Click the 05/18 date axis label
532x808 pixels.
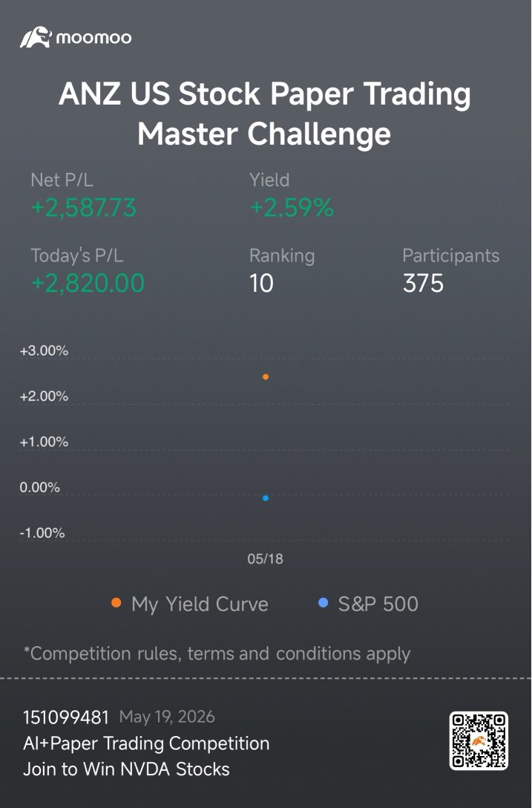[265, 558]
